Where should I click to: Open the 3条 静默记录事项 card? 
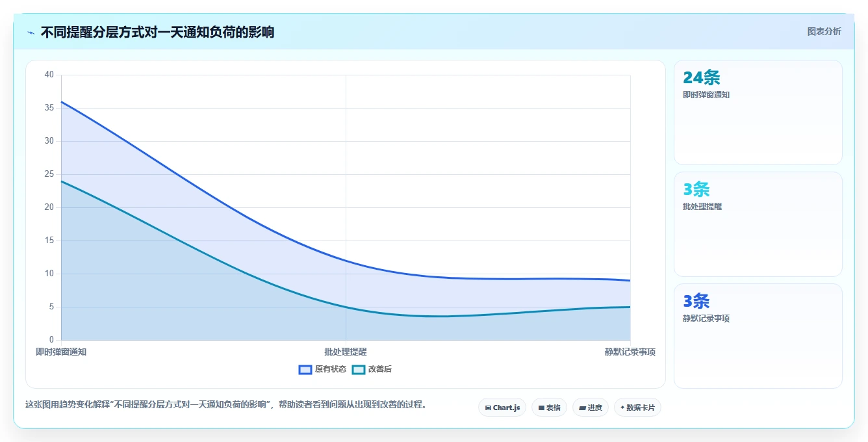click(x=758, y=336)
